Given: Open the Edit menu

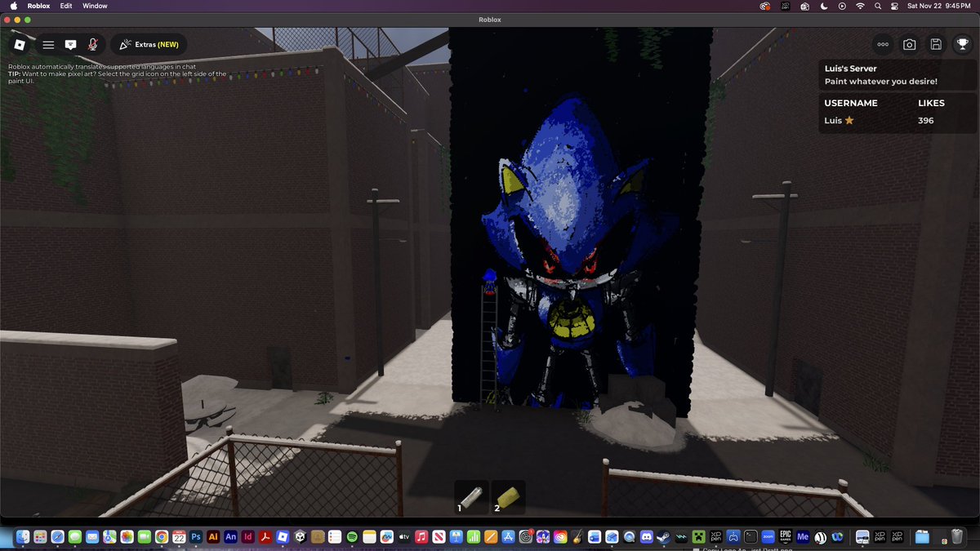Looking at the screenshot, I should click(x=66, y=6).
